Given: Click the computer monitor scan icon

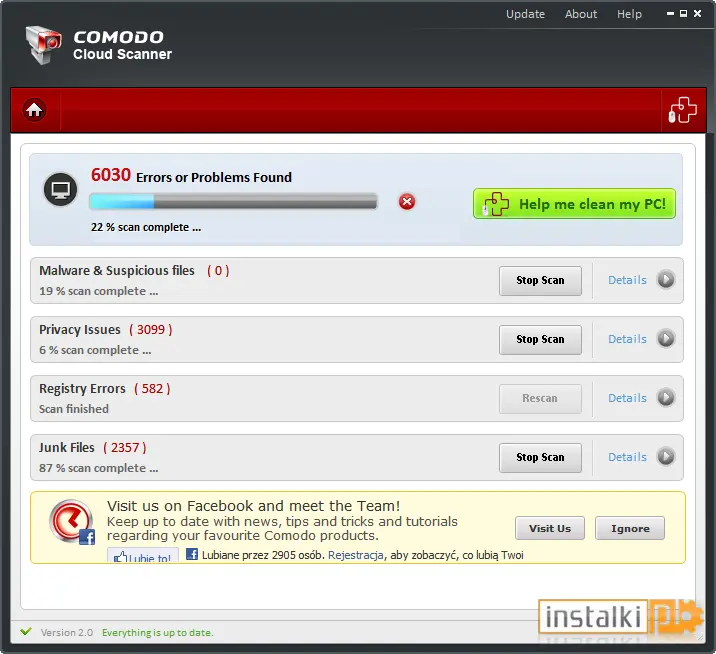Looking at the screenshot, I should pyautogui.click(x=60, y=190).
